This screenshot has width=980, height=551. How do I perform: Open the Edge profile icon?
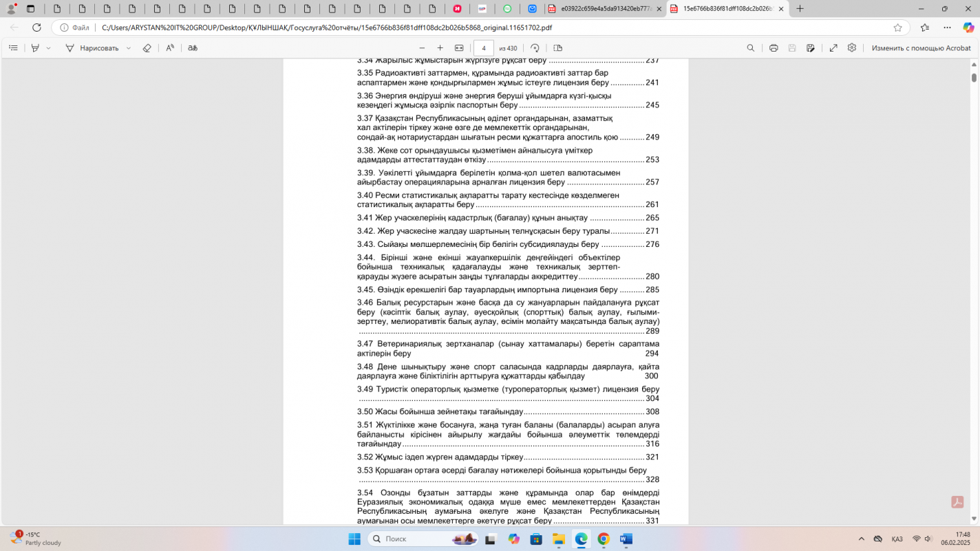(x=11, y=9)
